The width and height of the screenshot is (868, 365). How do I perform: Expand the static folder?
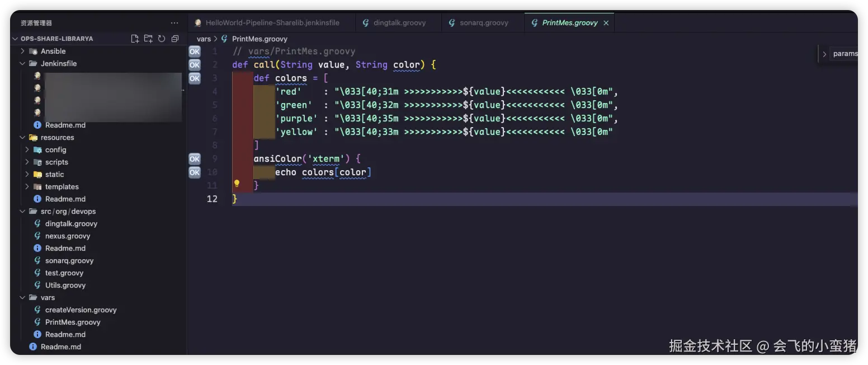point(27,174)
